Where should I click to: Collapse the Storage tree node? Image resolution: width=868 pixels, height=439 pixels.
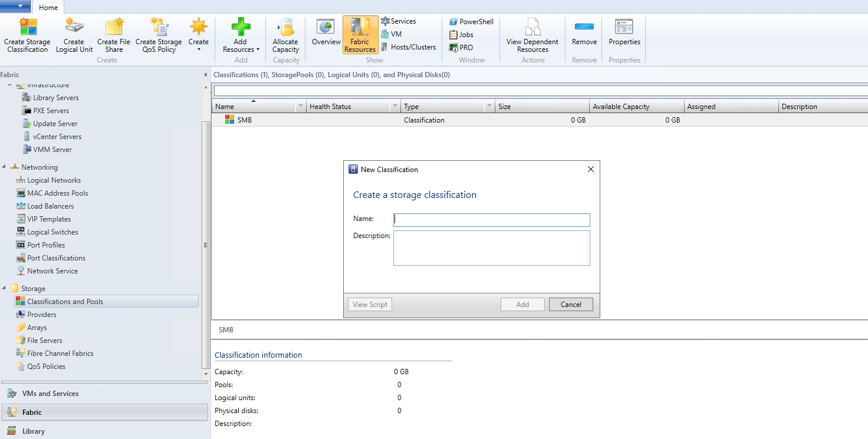click(4, 288)
